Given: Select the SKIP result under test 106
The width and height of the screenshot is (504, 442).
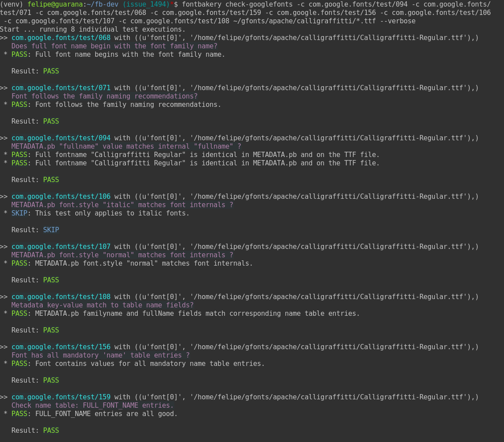Looking at the screenshot, I should click(x=51, y=230).
